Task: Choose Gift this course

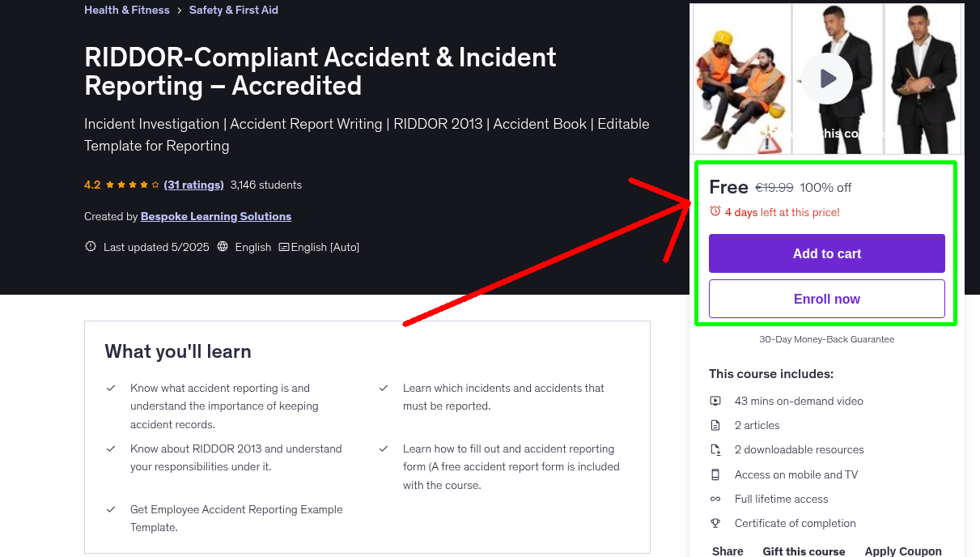Action: click(x=804, y=551)
